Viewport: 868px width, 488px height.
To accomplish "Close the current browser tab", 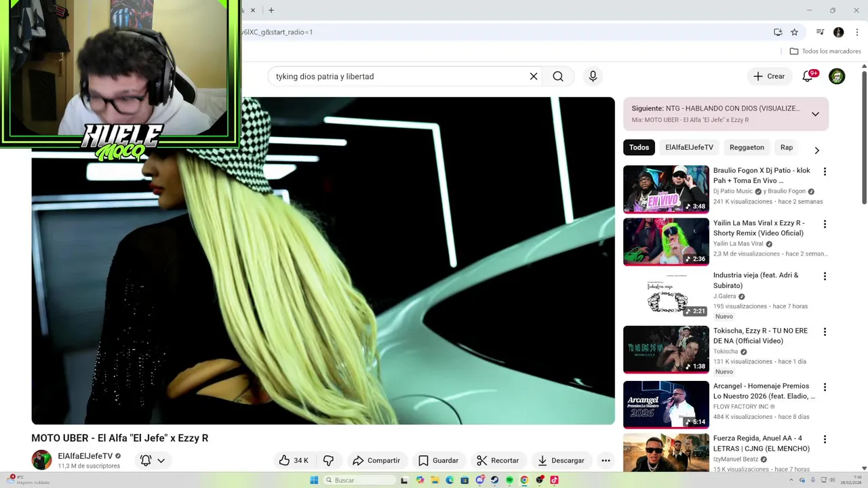I will (253, 10).
